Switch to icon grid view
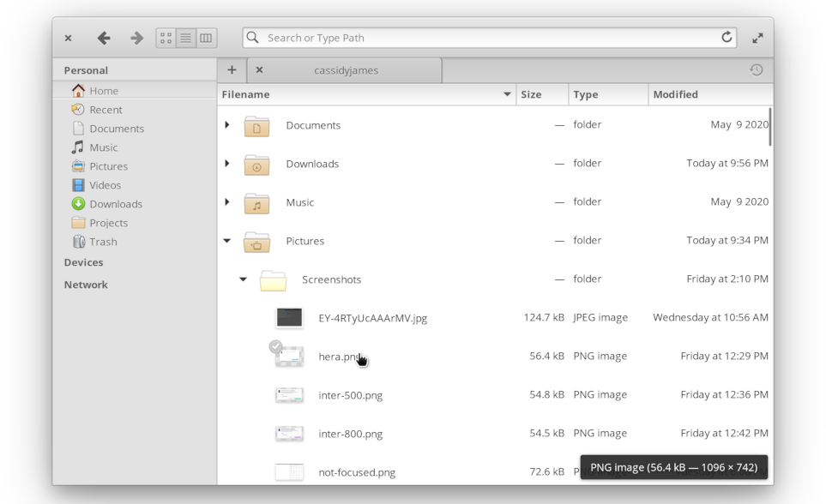This screenshot has height=504, width=826. [x=166, y=38]
